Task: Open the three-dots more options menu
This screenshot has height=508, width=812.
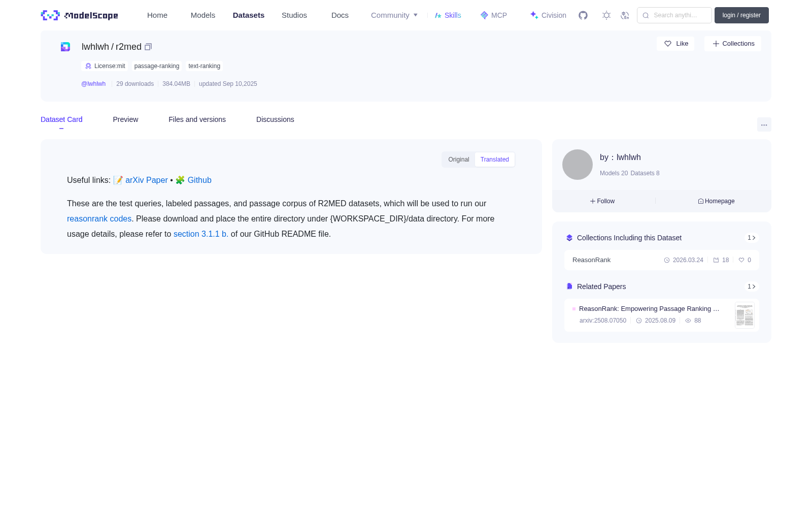Action: [x=764, y=124]
